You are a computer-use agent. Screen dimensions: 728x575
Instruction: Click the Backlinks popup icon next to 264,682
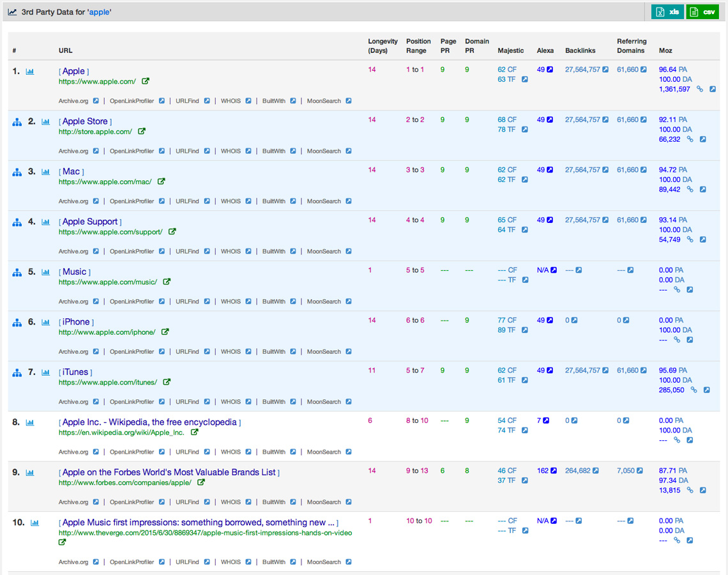(x=596, y=471)
